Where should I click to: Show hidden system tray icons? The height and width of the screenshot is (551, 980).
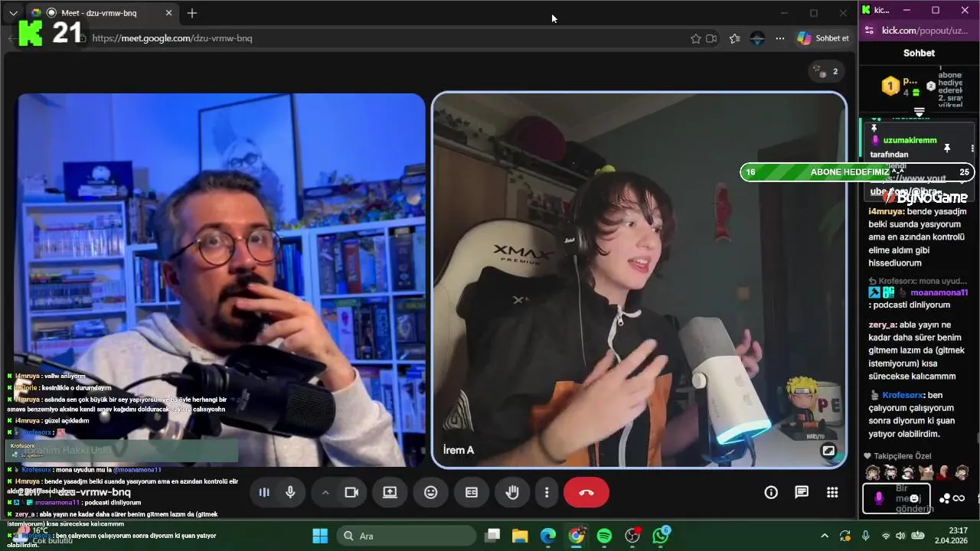[x=825, y=536]
